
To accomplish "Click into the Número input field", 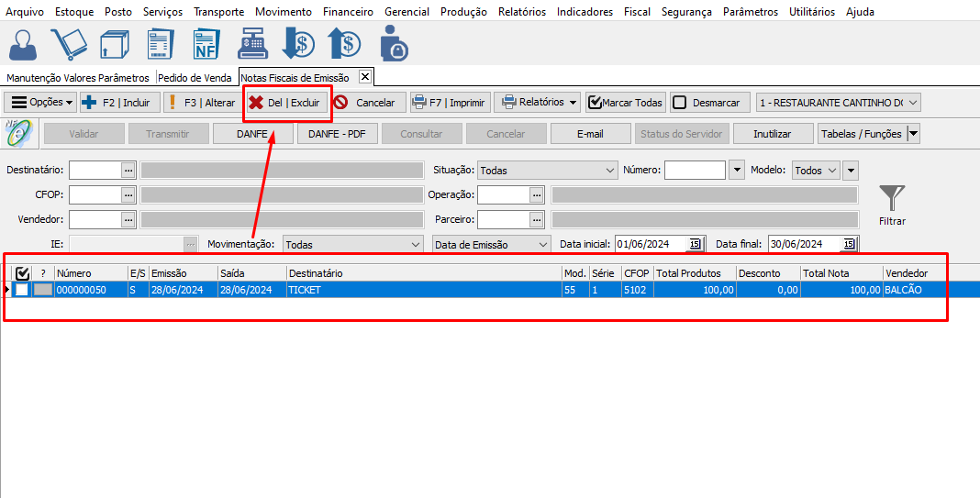I will [694, 171].
